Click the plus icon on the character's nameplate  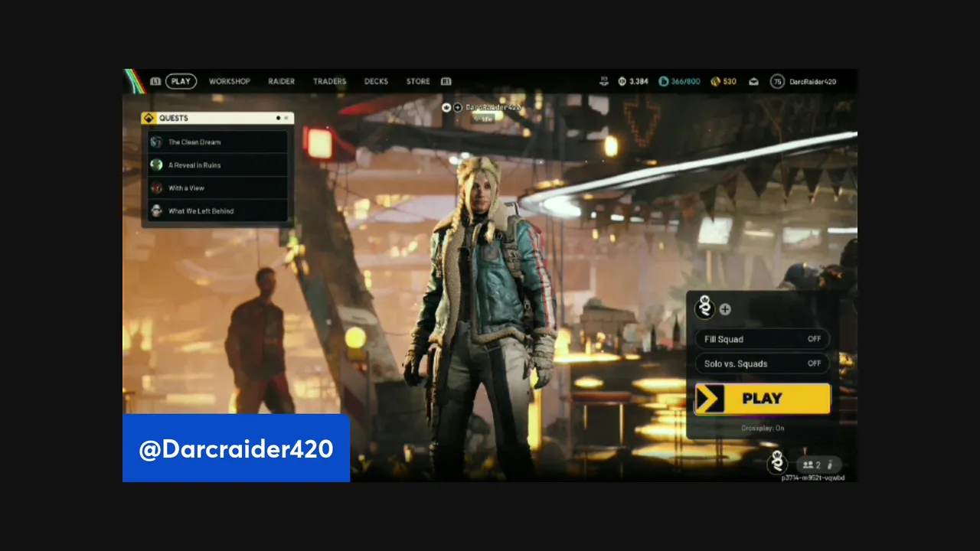tap(458, 108)
